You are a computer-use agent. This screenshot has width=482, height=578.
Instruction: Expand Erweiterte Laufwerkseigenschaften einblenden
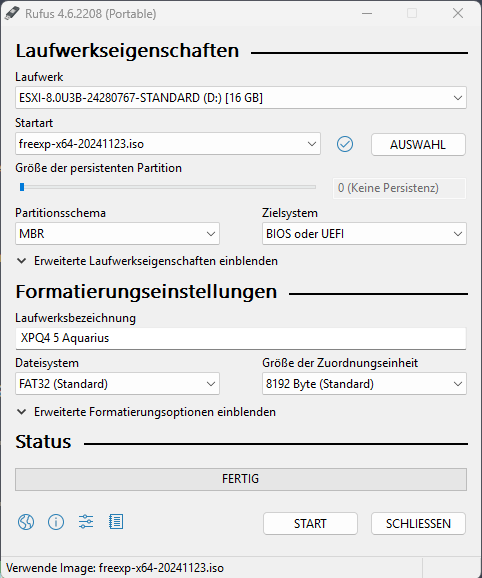[147, 261]
